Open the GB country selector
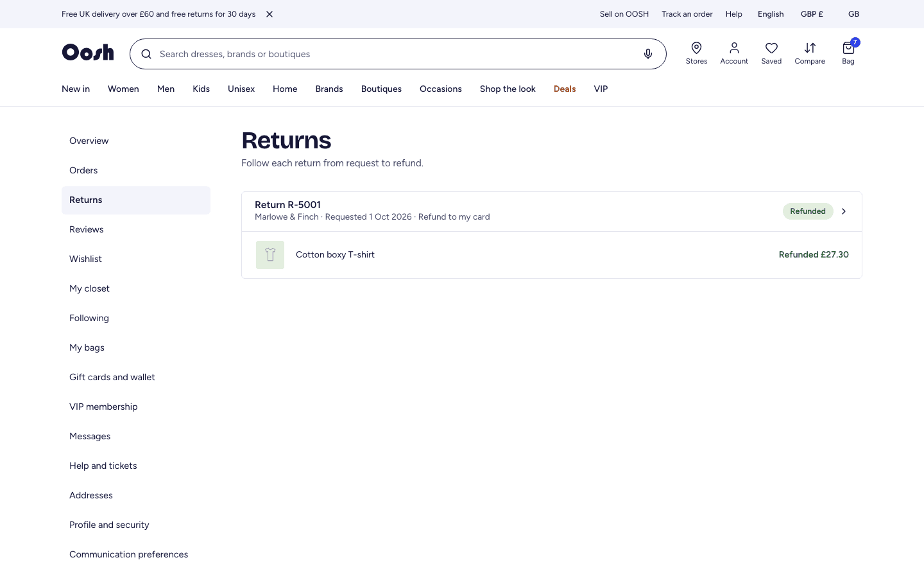The width and height of the screenshot is (924, 578). (x=853, y=14)
